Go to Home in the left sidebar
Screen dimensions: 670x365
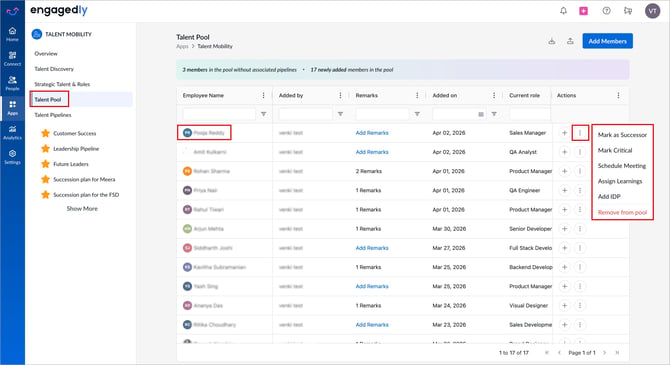click(12, 34)
